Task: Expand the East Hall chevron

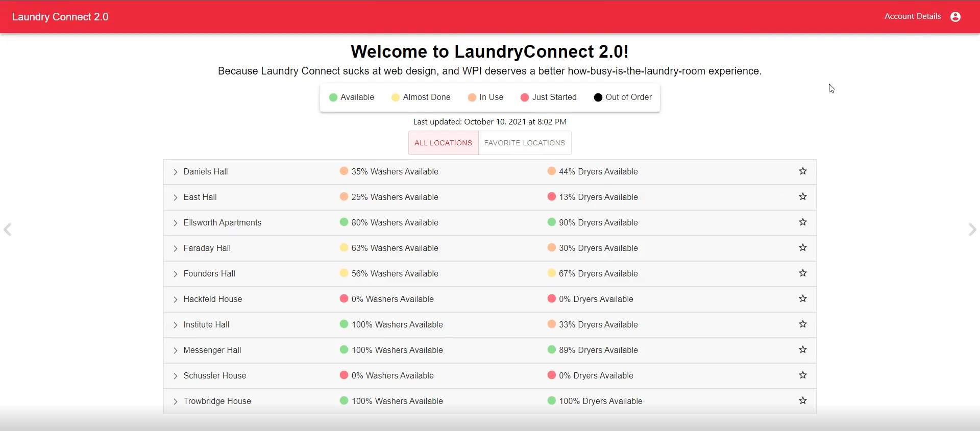Action: pyautogui.click(x=175, y=197)
